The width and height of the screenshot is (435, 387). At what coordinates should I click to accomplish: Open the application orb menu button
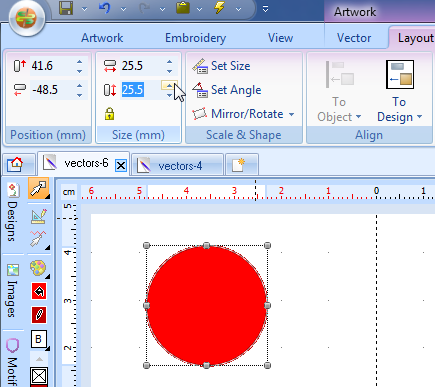[27, 18]
